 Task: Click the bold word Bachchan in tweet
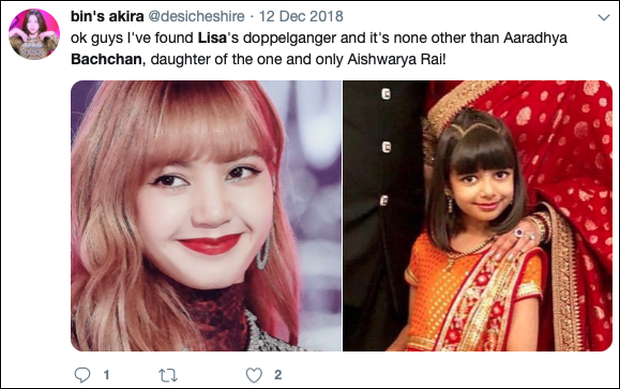click(106, 59)
